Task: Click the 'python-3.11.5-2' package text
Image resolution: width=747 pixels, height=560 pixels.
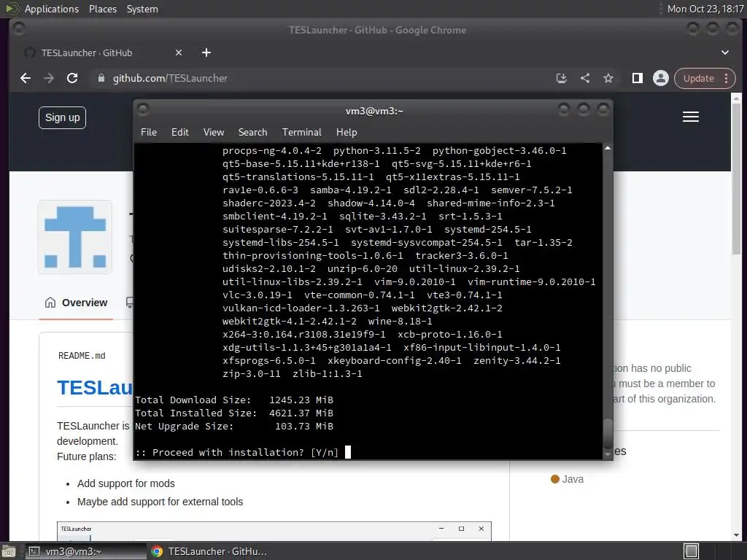Action: coord(377,151)
